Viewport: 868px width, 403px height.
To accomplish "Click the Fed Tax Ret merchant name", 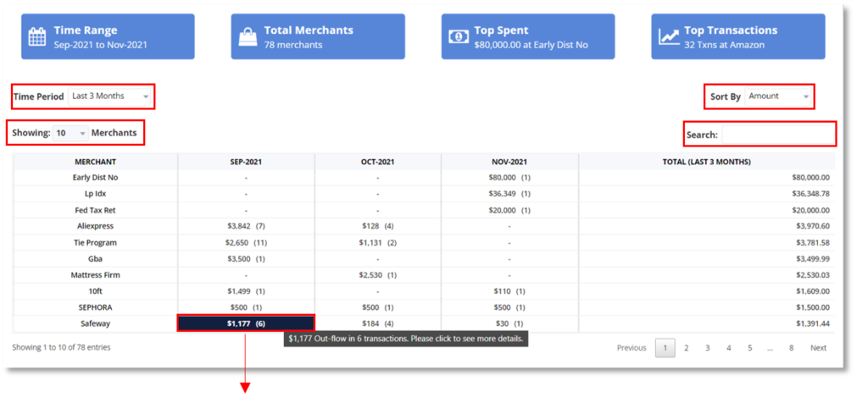I will tap(95, 210).
